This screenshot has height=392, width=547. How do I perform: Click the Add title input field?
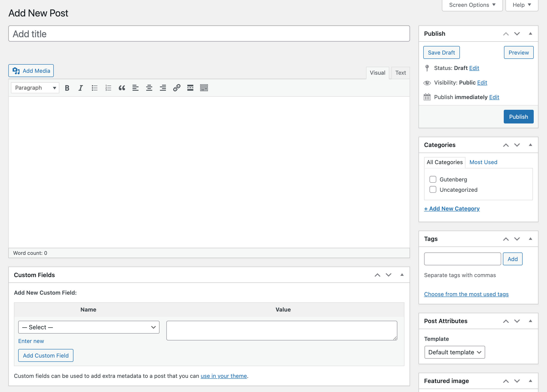(209, 34)
